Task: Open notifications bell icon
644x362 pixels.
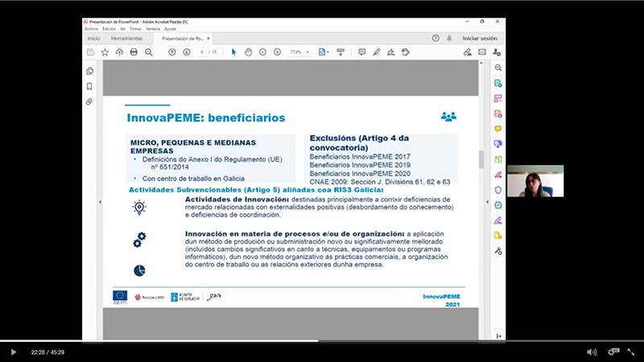Action: [449, 38]
